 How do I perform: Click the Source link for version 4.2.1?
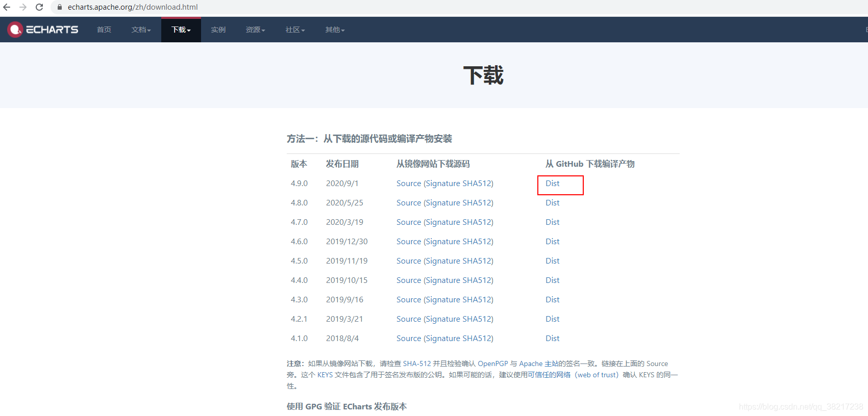tap(409, 319)
